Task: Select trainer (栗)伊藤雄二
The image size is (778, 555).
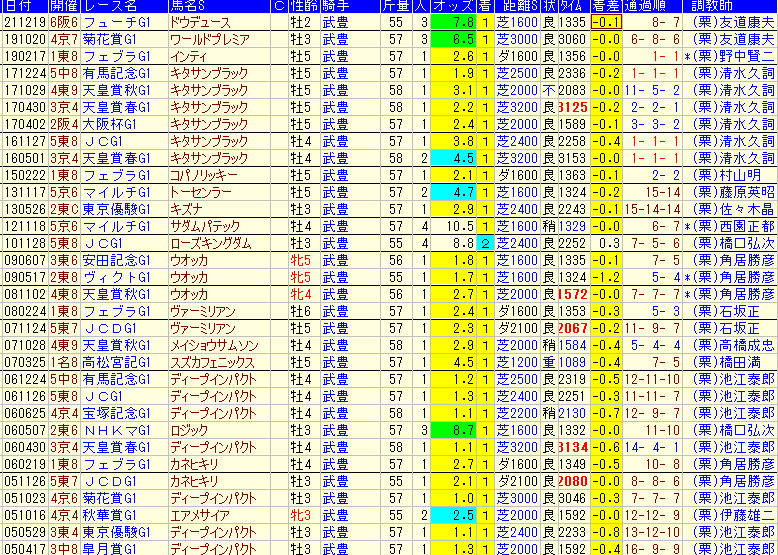Action: [733, 515]
